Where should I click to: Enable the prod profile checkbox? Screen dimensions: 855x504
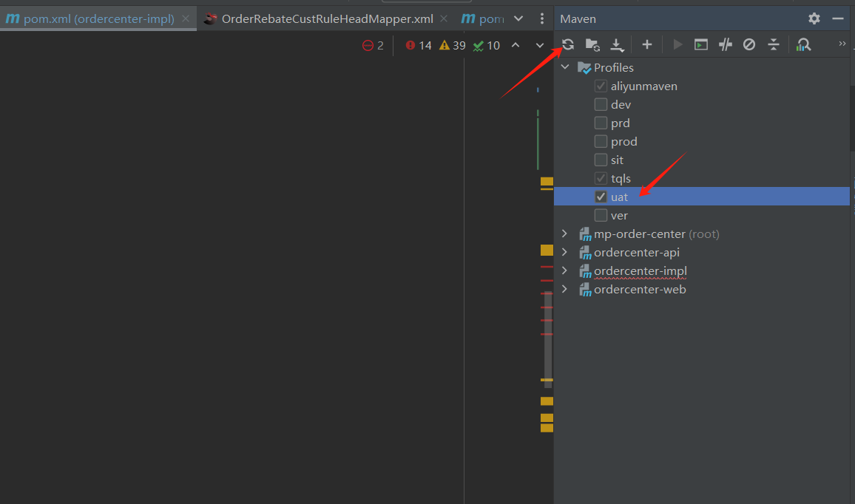click(601, 142)
